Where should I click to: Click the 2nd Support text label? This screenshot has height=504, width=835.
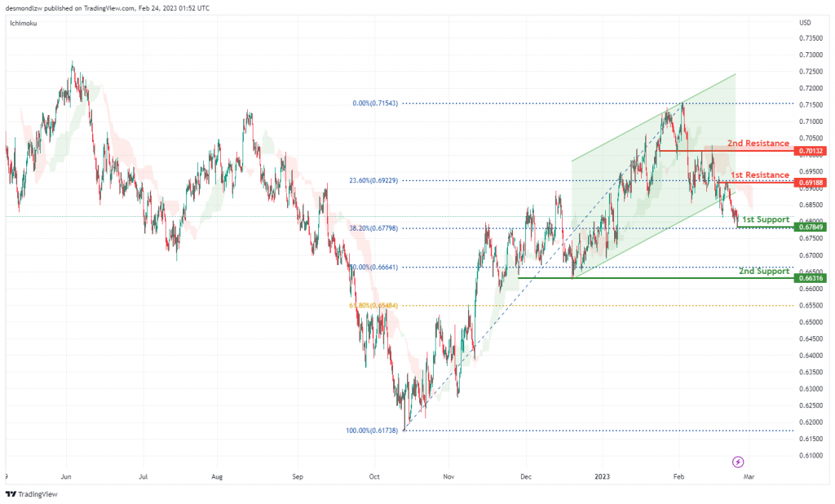(x=764, y=272)
